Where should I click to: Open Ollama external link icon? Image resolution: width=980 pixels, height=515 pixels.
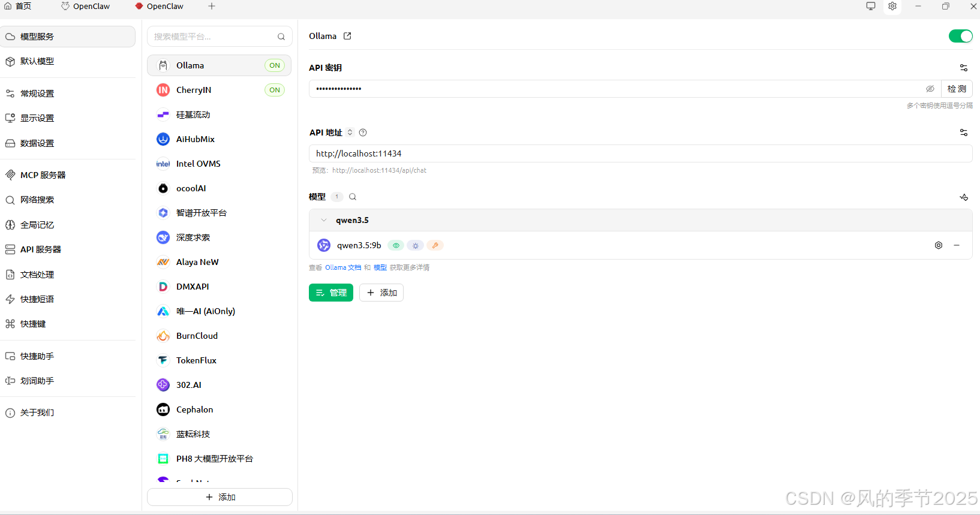347,36
